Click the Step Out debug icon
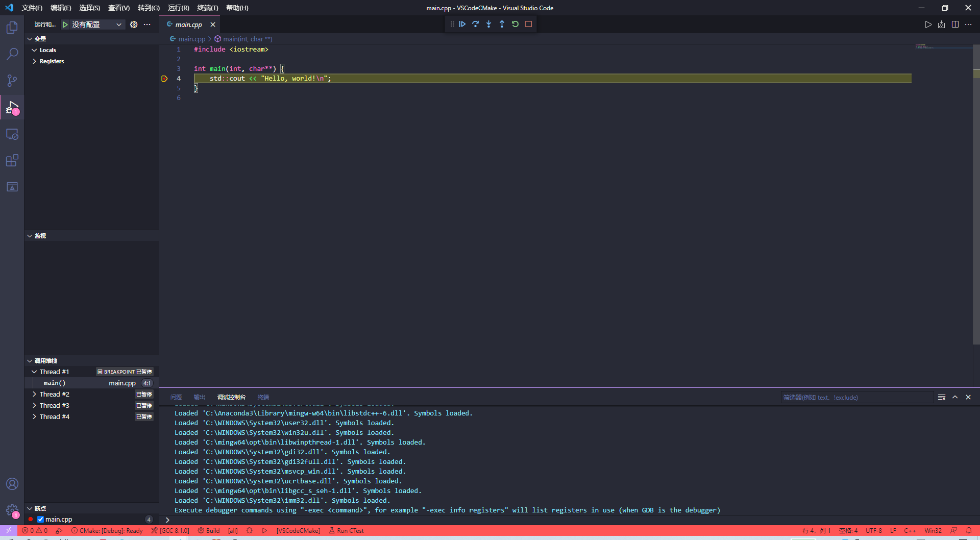The height and width of the screenshot is (540, 980). (x=502, y=24)
